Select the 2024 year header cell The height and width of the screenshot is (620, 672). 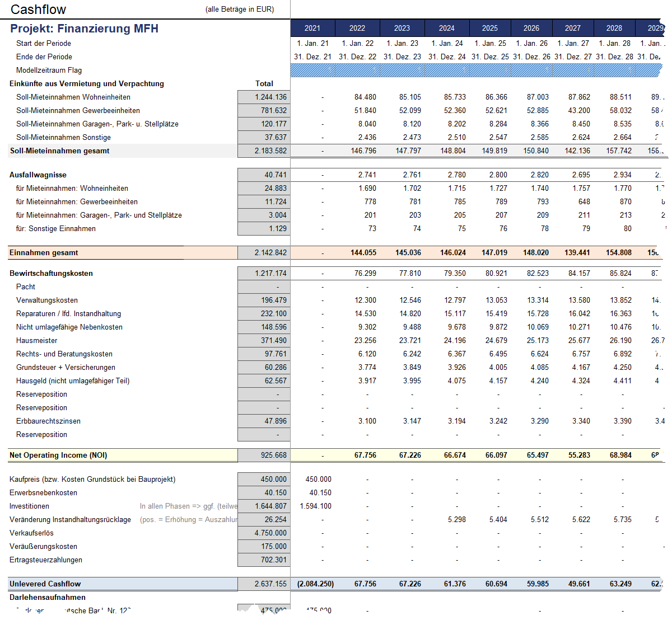447,28
